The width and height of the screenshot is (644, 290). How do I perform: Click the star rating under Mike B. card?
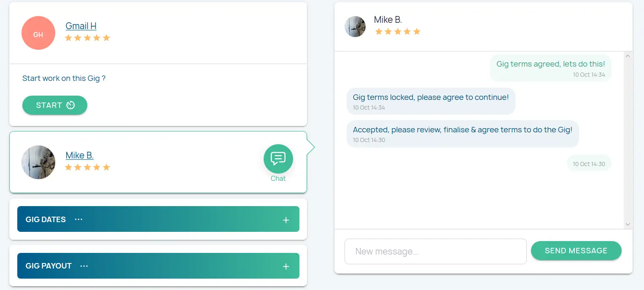coord(87,167)
